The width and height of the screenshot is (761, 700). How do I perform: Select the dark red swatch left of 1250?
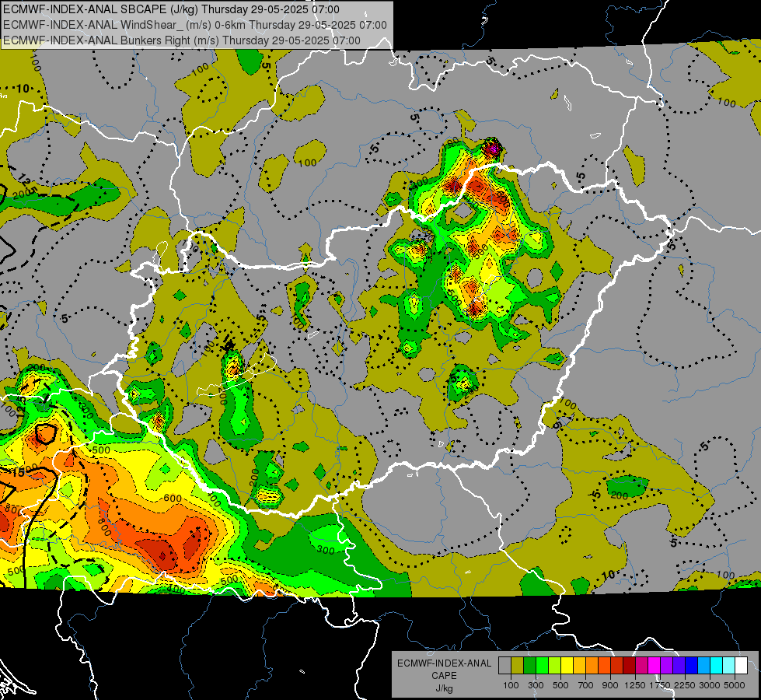coord(629,665)
